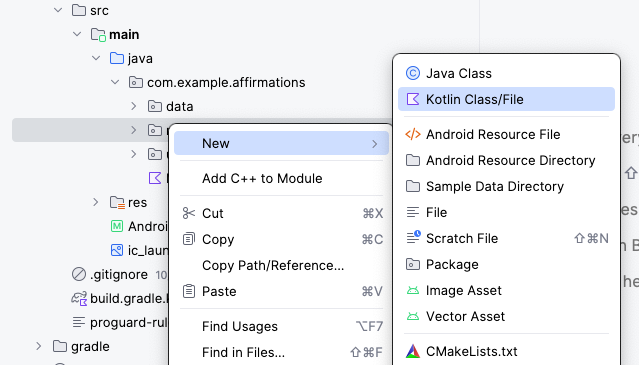Expand the res folder
This screenshot has width=639, height=365.
(x=96, y=202)
